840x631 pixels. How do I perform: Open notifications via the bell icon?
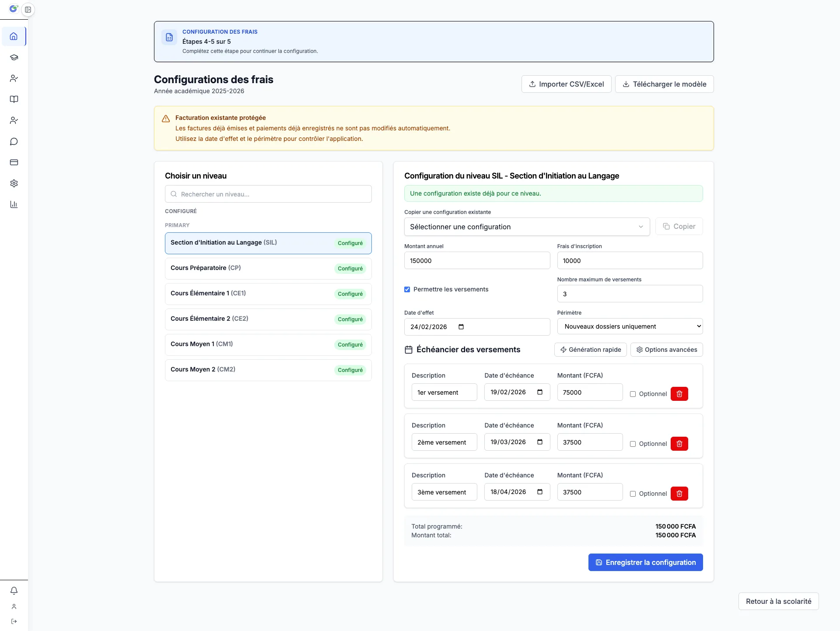pos(14,591)
